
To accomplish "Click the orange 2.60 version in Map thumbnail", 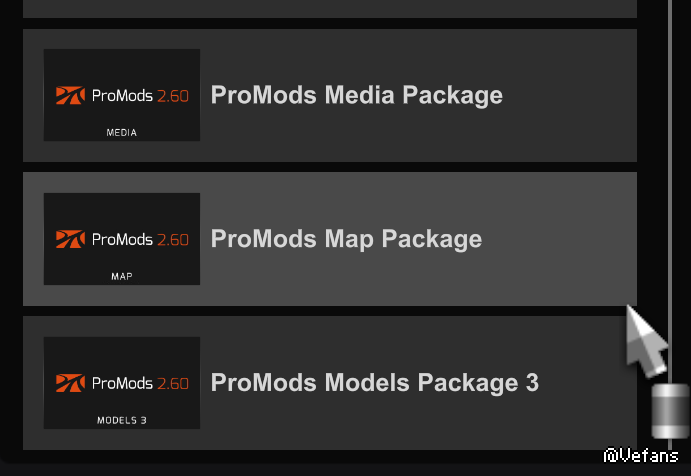I will 172,239.
